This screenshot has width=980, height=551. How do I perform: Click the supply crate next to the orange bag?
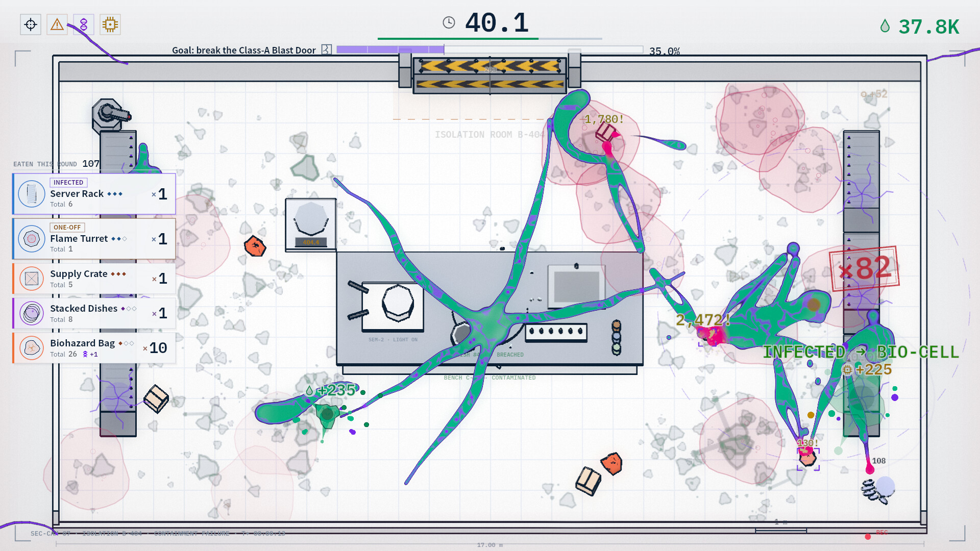pos(588,481)
